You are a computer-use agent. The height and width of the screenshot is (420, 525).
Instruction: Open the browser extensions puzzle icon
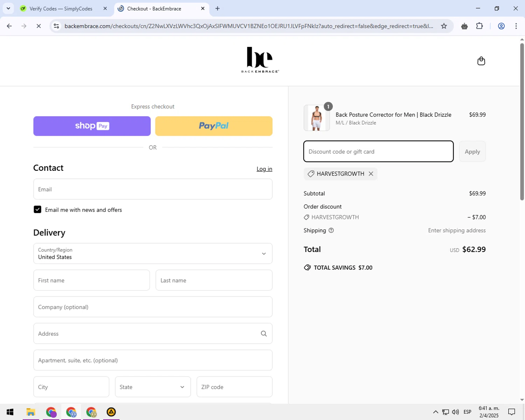[479, 26]
